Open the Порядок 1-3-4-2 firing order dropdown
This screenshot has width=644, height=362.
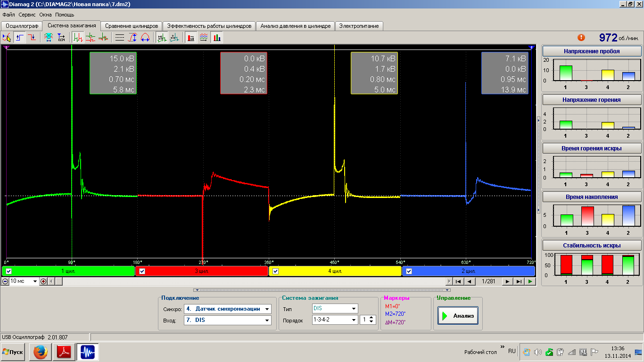[x=354, y=320]
